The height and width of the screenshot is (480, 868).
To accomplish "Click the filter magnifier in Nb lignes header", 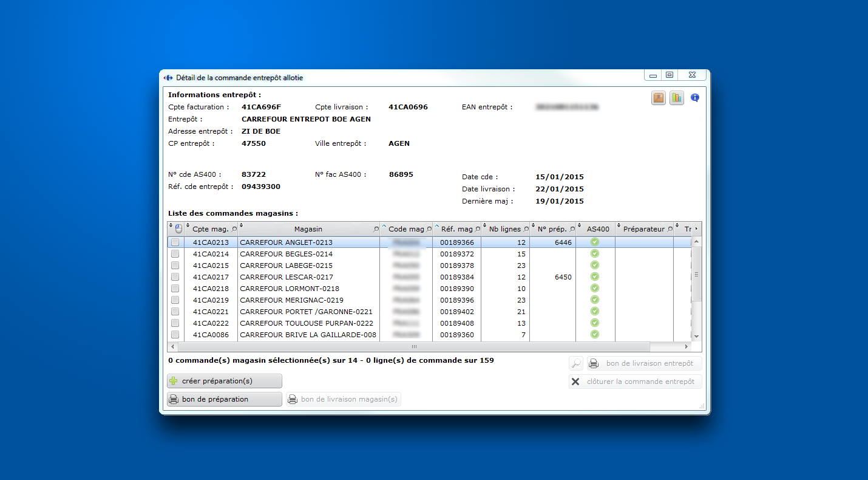I will pyautogui.click(x=526, y=229).
